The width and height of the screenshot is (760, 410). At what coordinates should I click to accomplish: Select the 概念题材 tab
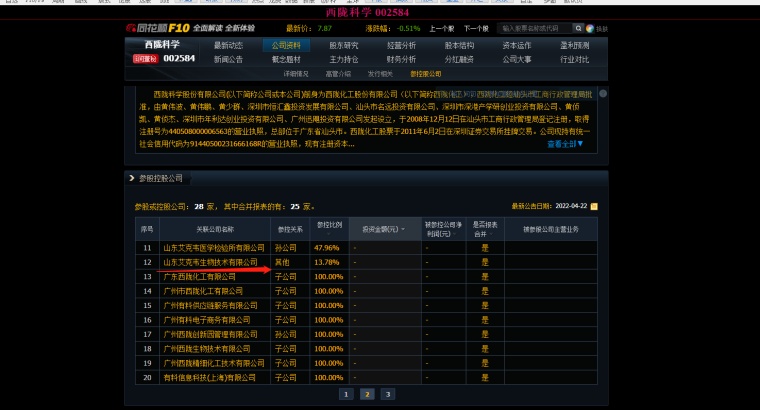click(286, 59)
